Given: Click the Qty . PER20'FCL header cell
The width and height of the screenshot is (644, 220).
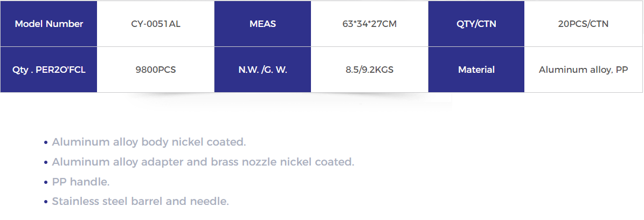Looking at the screenshot, I should (49, 70).
